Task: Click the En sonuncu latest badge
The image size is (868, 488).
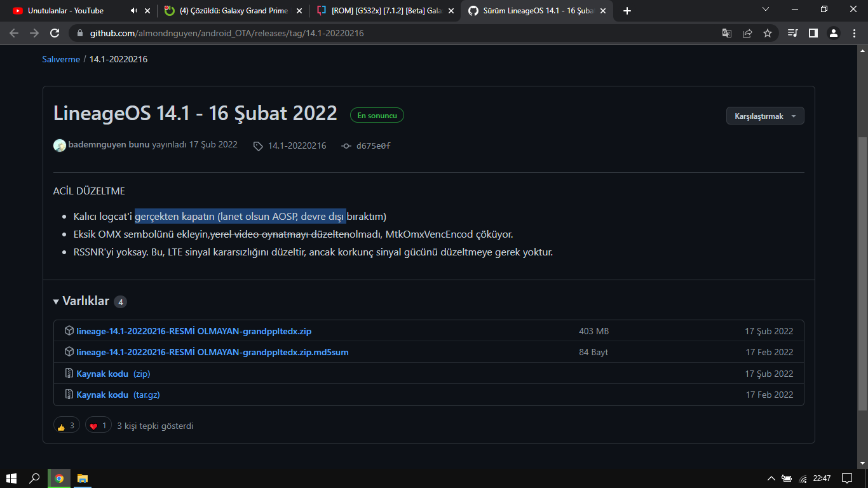Action: pos(377,116)
